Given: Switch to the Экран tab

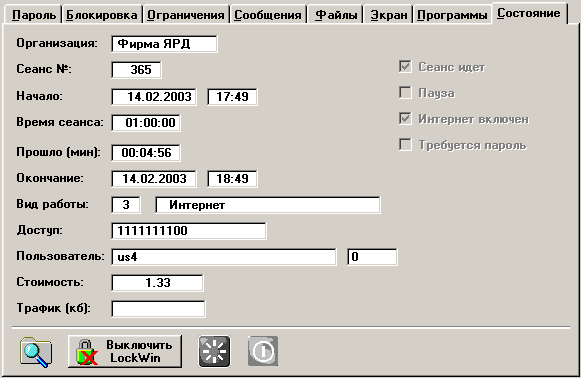Looking at the screenshot, I should [x=389, y=15].
